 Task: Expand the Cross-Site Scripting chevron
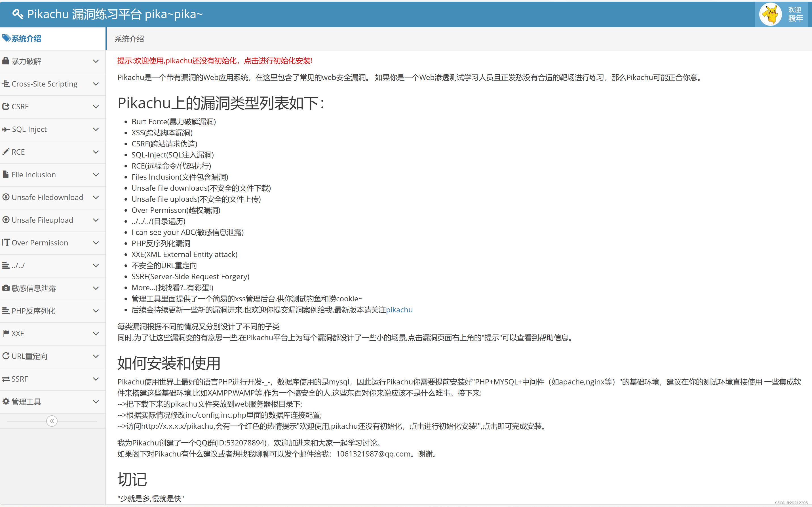tap(96, 84)
